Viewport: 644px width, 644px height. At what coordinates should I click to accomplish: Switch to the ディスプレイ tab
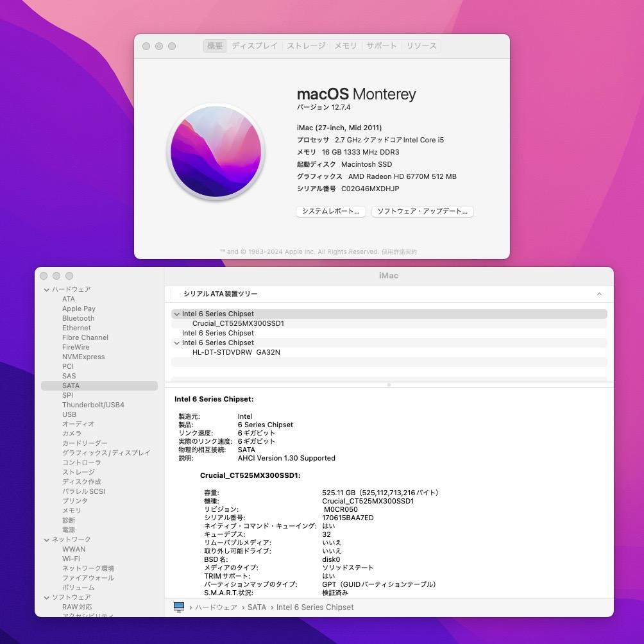[254, 46]
